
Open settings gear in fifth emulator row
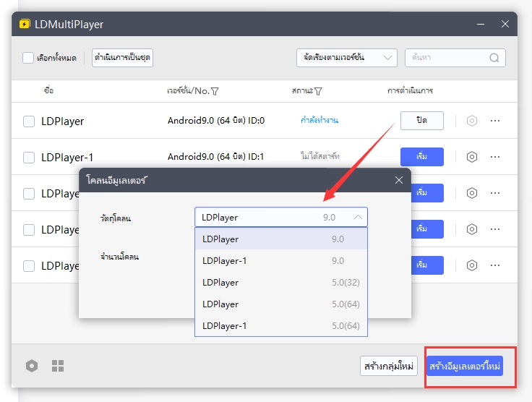pos(471,265)
